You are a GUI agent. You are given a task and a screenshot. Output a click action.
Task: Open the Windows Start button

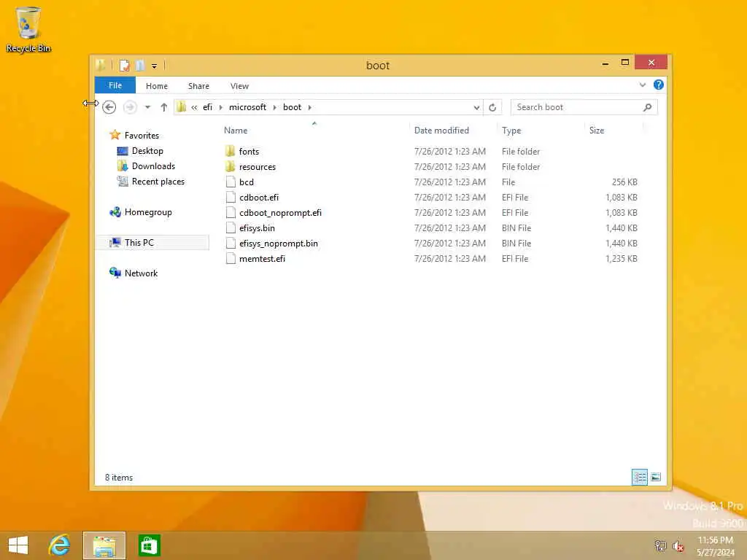(18, 545)
